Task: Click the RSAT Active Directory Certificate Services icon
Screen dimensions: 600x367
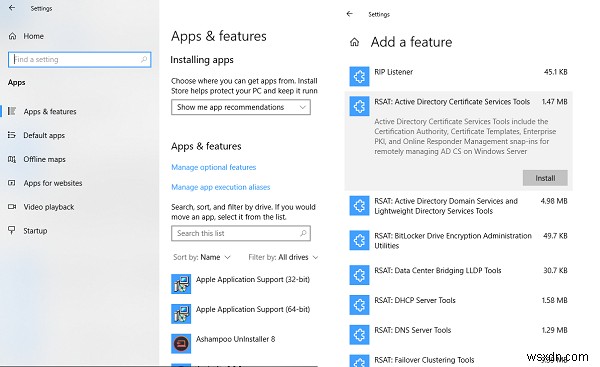Action: 359,106
